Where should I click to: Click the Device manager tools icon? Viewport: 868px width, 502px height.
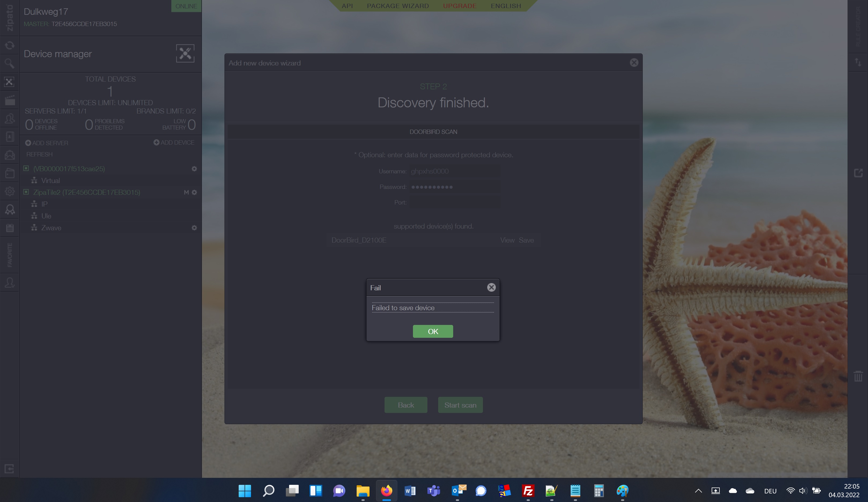185,53
